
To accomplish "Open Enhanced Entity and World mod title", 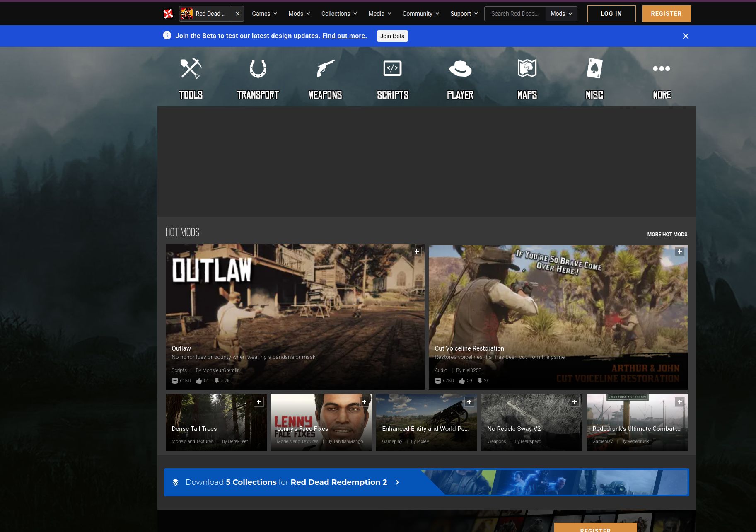I will (x=425, y=429).
